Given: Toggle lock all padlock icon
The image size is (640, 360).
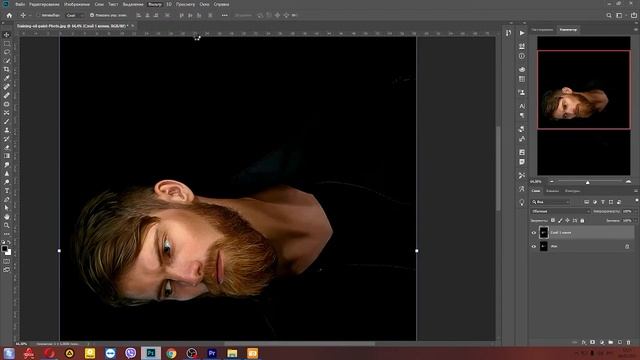Looking at the screenshot, I should tap(582, 220).
